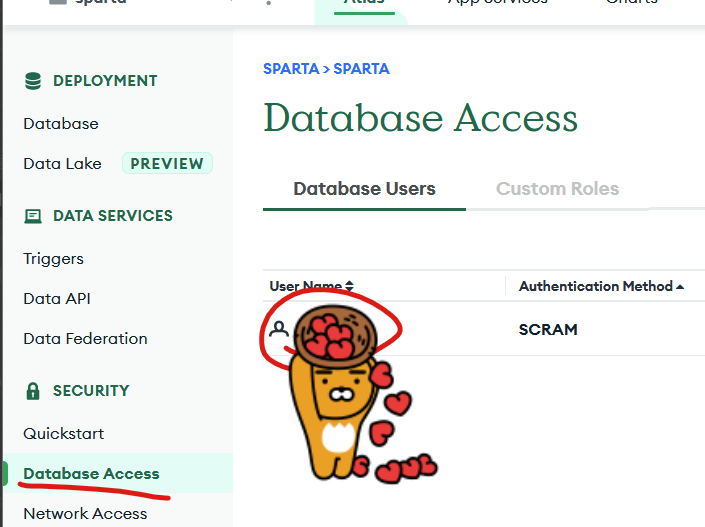This screenshot has height=527, width=705.
Task: Click the DEPLOYMENT section heading
Action: coord(105,81)
